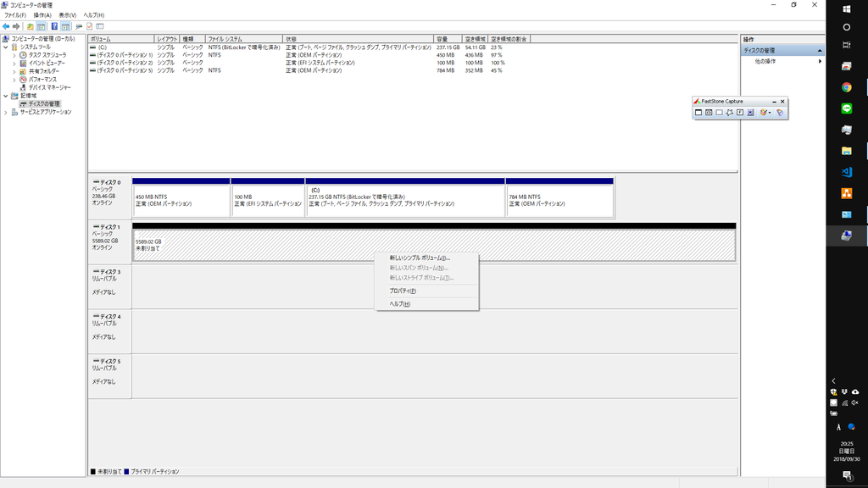Select デバイス マネージャー in tree
Viewport: 868px width, 488px height.
(x=50, y=88)
